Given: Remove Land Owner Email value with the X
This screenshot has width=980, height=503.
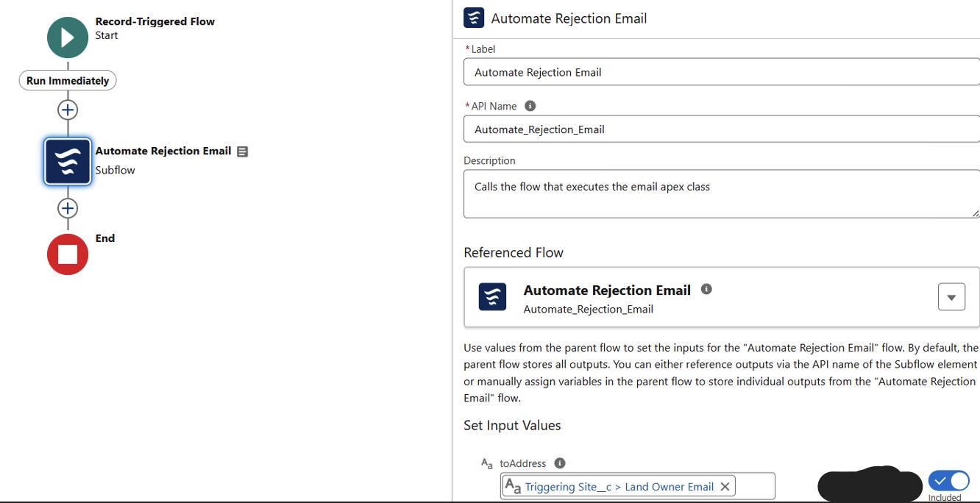Looking at the screenshot, I should [725, 486].
